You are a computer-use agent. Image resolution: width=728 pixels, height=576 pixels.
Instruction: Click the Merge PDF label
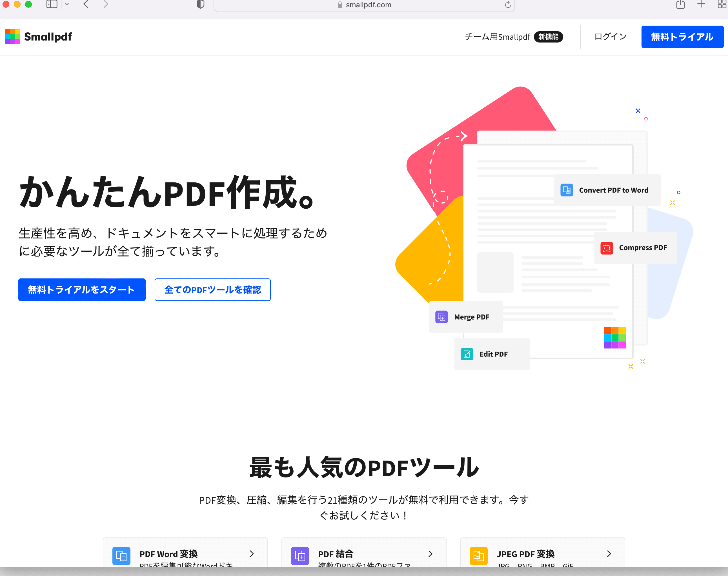pos(472,317)
